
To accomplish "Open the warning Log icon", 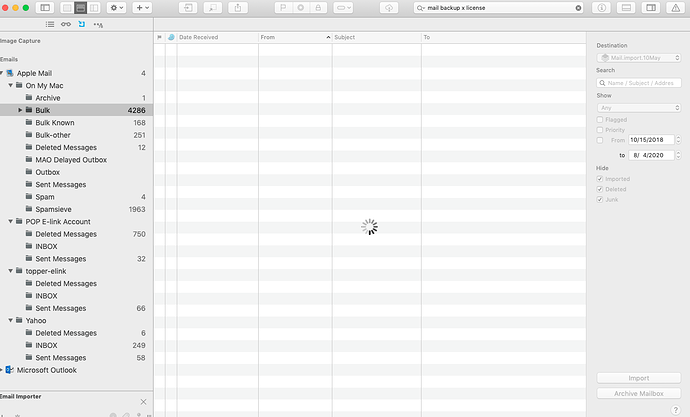I will pos(675,7).
